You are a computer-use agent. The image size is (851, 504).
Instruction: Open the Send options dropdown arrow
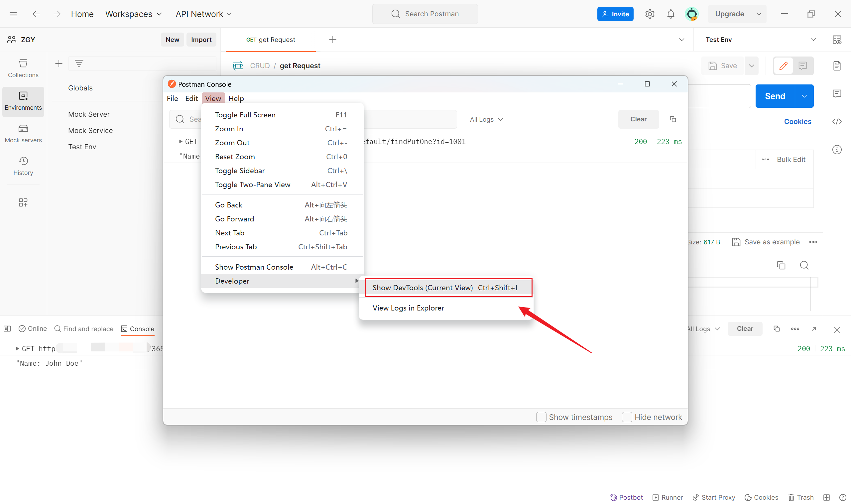point(804,96)
